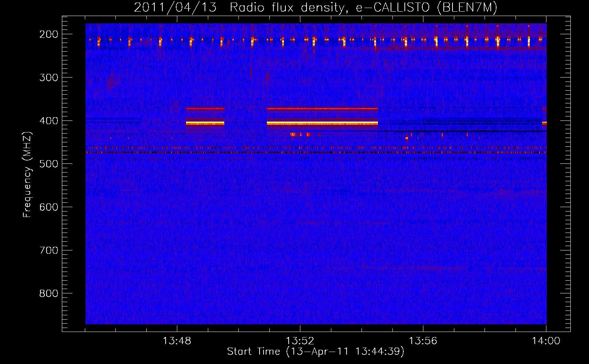Click the 'Start Time (13-Apr-11 13:44:39)' axis label
589x364 pixels.
tap(316, 352)
